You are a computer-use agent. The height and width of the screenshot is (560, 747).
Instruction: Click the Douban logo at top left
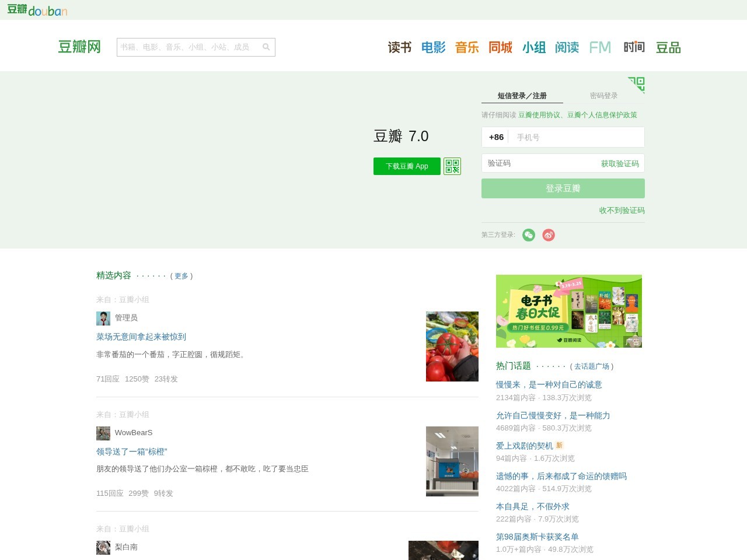click(37, 10)
